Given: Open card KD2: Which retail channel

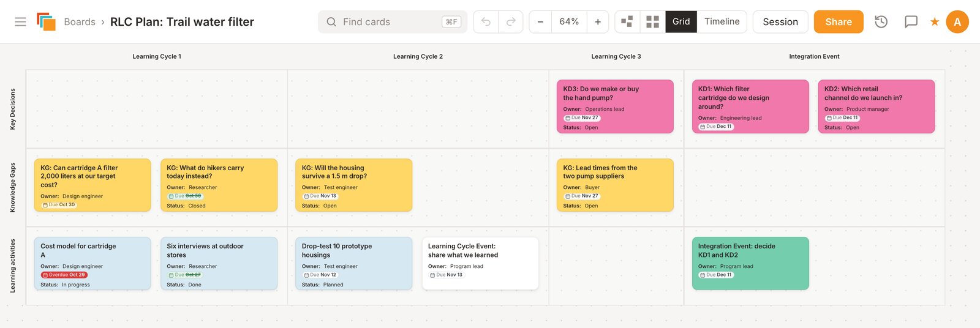Looking at the screenshot, I should [876, 106].
